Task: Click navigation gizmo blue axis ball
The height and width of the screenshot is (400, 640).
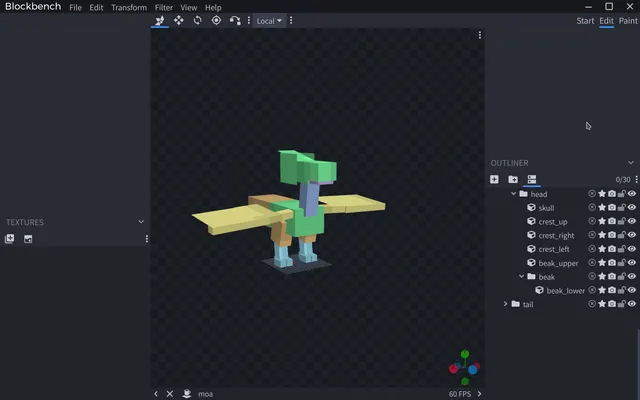Action: [x=473, y=370]
